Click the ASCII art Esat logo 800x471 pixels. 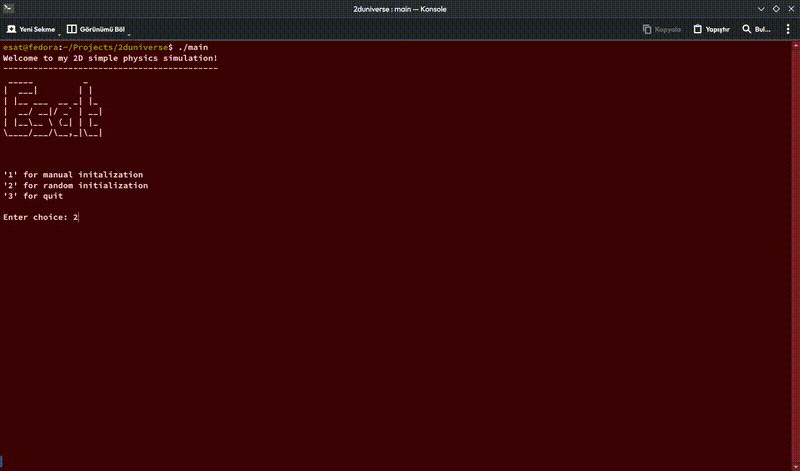pyautogui.click(x=53, y=107)
